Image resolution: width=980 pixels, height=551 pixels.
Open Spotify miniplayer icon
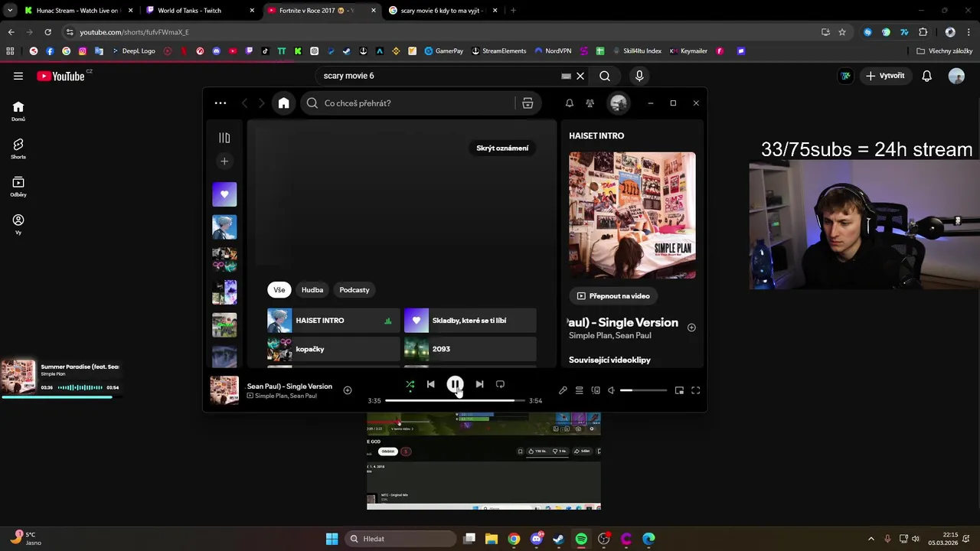click(679, 390)
